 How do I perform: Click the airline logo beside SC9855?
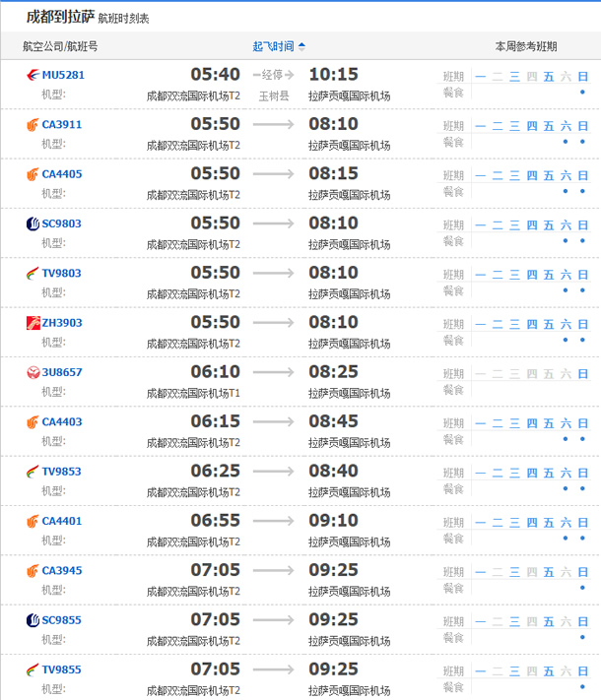pos(33,619)
